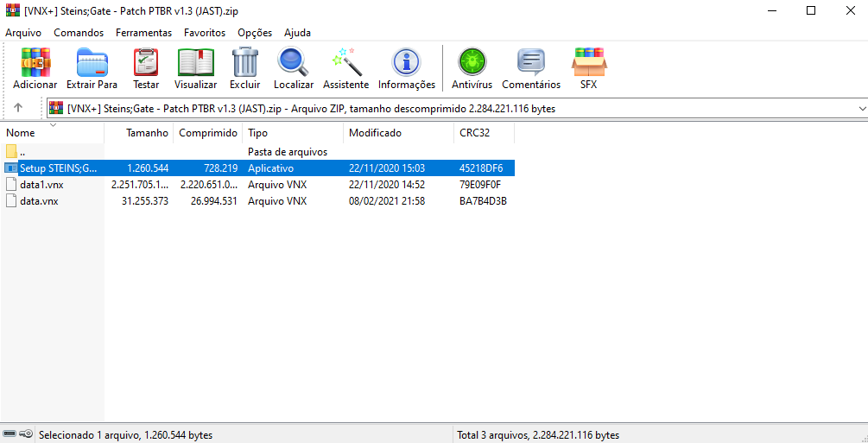
Task: Show Informações about the archive
Action: pos(406,62)
